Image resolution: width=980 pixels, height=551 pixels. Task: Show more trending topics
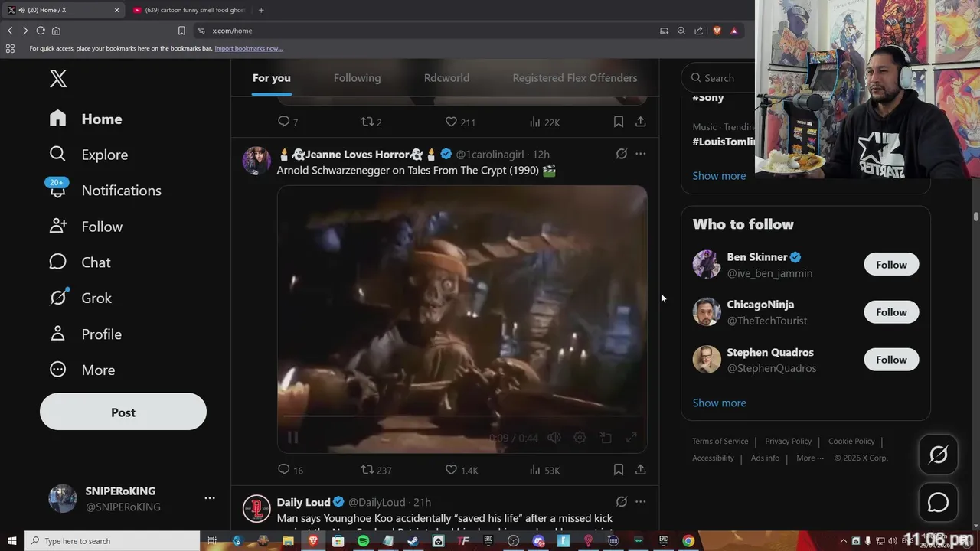tap(719, 176)
